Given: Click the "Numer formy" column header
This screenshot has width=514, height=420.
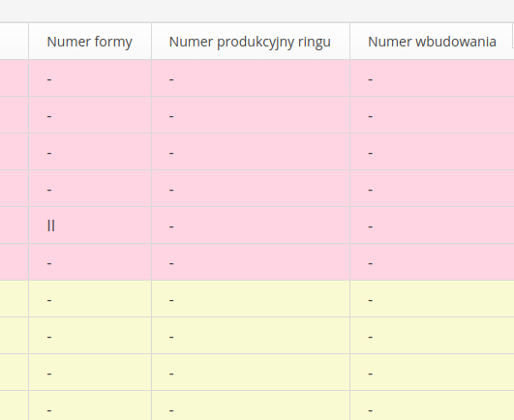Looking at the screenshot, I should [x=90, y=42].
